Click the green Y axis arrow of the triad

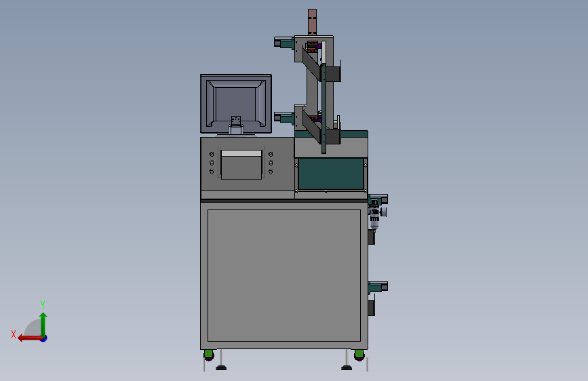pyautogui.click(x=43, y=324)
